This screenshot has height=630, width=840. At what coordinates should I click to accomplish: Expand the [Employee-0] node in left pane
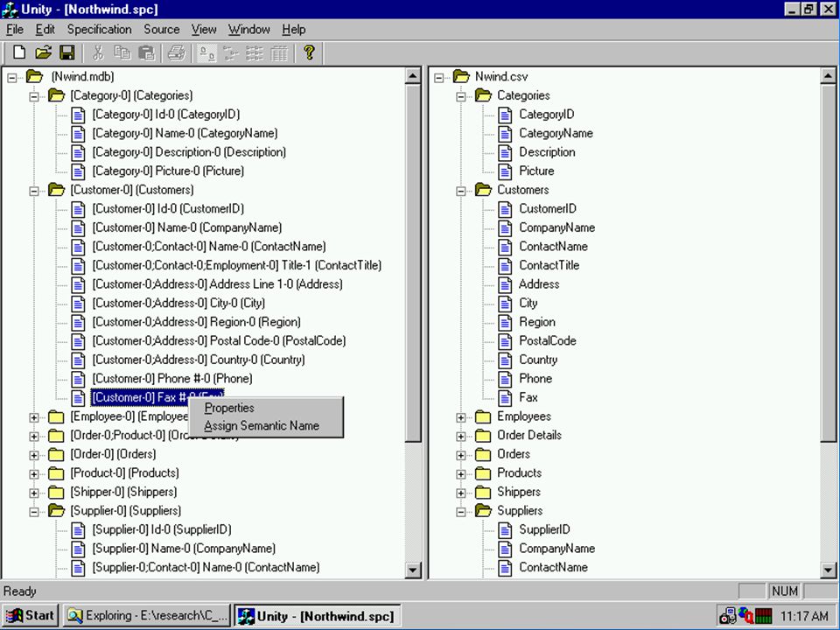[34, 417]
